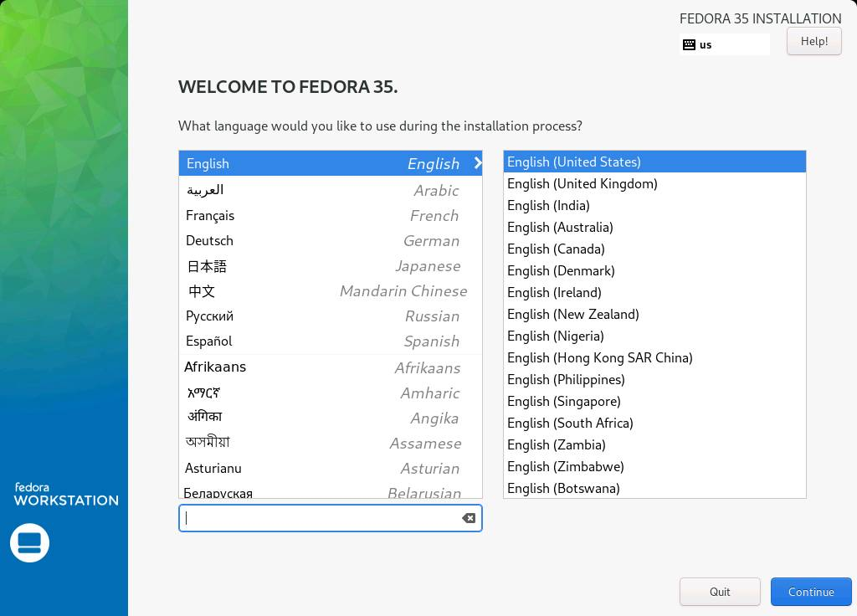Pick English (Canada) locale
Image resolution: width=857 pixels, height=616 pixels.
[x=654, y=249]
